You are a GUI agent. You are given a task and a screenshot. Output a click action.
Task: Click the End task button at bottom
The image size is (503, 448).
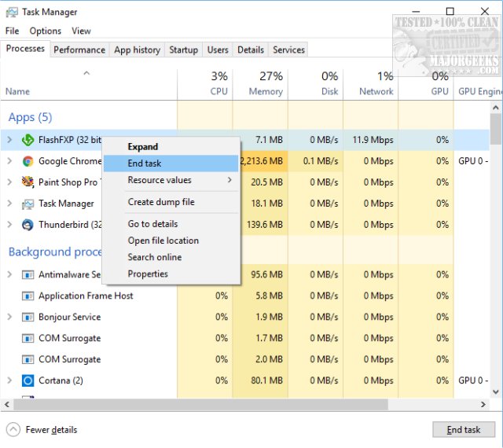(464, 430)
